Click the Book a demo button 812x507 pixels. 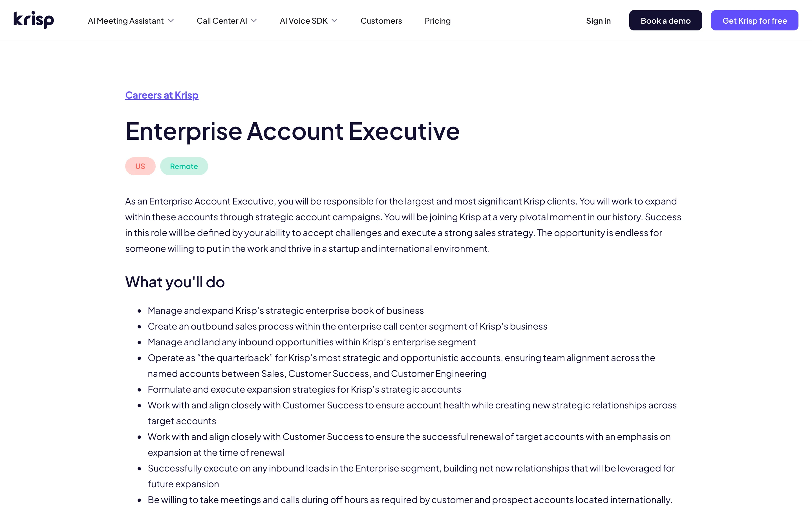coord(665,20)
